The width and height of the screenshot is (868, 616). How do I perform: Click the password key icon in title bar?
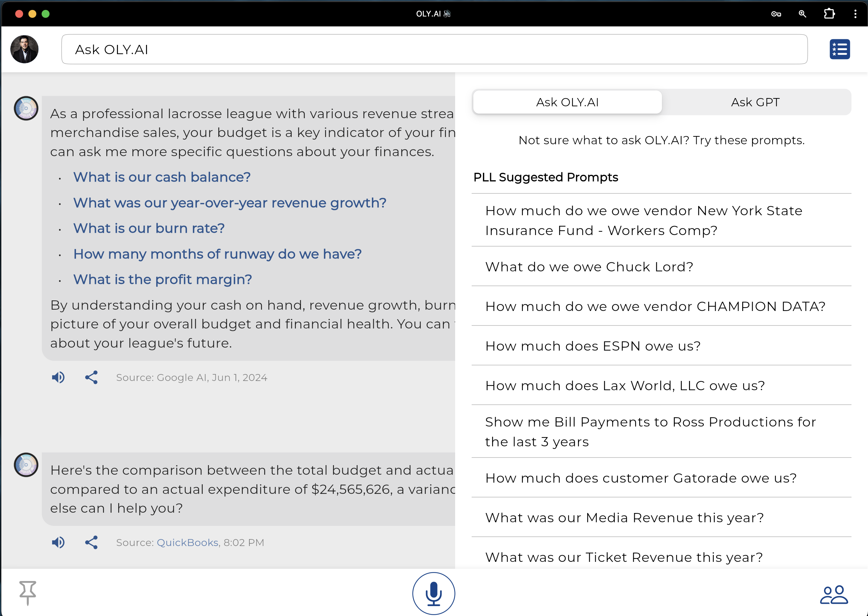point(776,14)
